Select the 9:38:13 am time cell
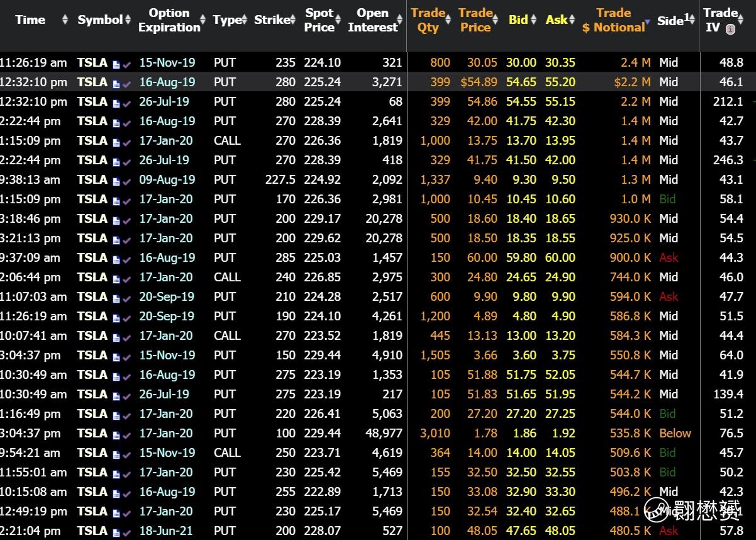 tap(30, 179)
